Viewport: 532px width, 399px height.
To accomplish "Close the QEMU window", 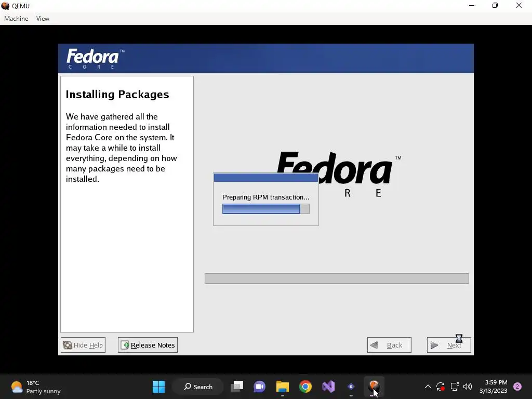I will 519,6.
